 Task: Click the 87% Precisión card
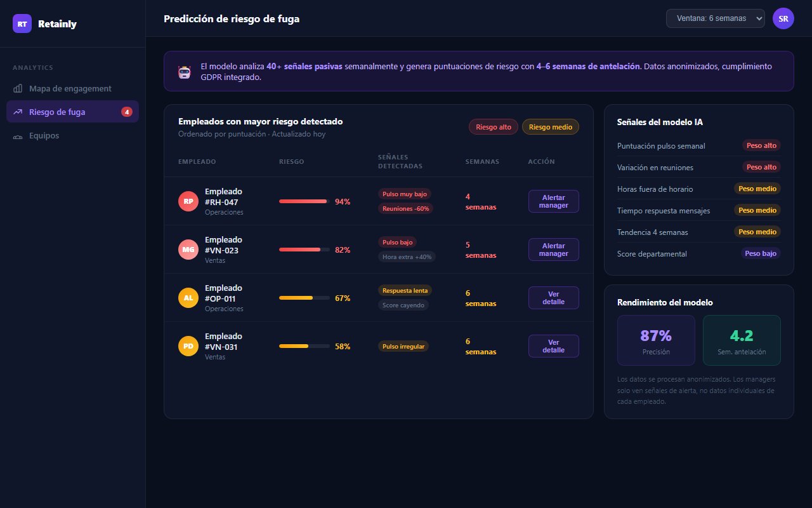[x=656, y=340]
